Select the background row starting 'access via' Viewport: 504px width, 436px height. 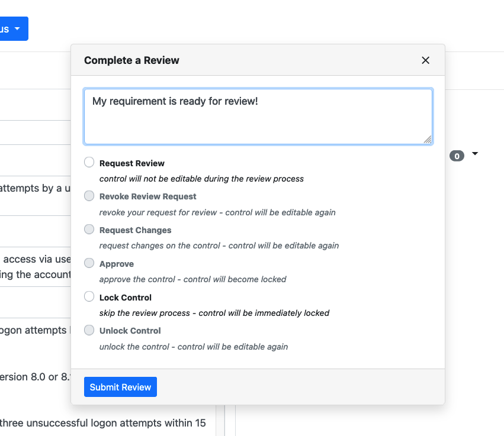click(x=36, y=259)
